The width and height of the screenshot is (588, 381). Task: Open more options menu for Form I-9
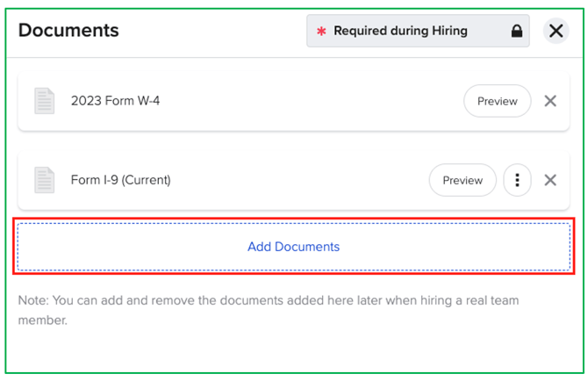(517, 180)
